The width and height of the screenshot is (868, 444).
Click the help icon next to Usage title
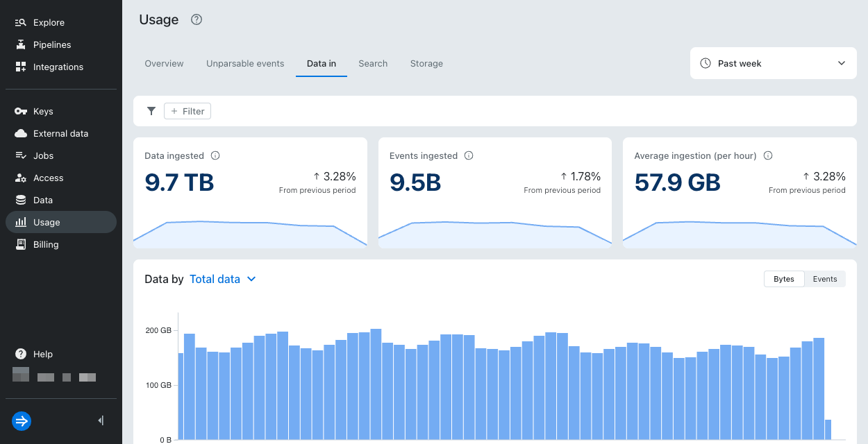click(x=197, y=19)
